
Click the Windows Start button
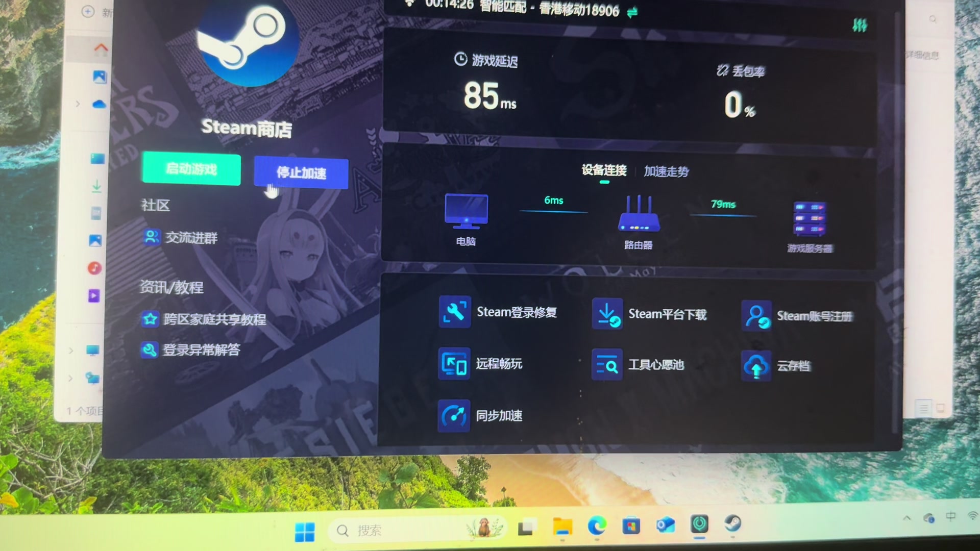[x=305, y=532]
